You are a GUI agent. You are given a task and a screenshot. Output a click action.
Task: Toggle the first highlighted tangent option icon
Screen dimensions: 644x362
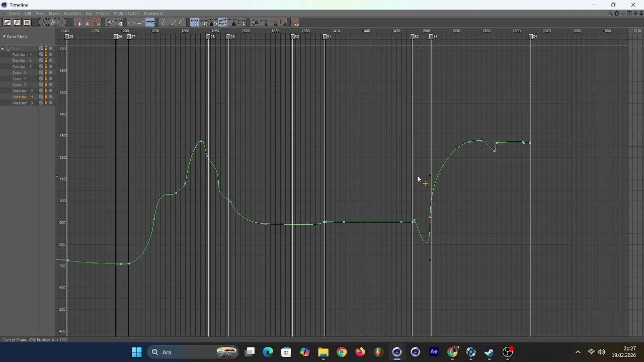[194, 23]
